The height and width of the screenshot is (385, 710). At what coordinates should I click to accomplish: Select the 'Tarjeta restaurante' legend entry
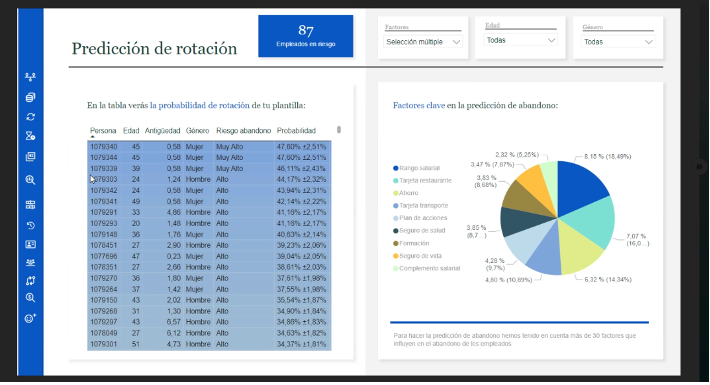pos(422,180)
